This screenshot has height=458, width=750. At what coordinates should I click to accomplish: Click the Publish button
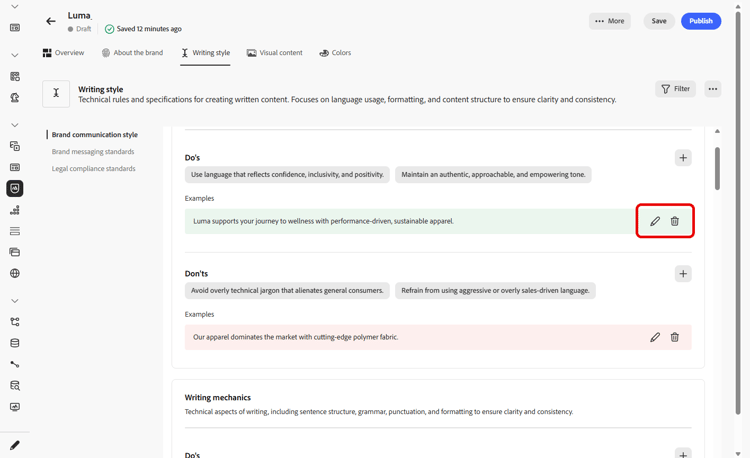[701, 21]
